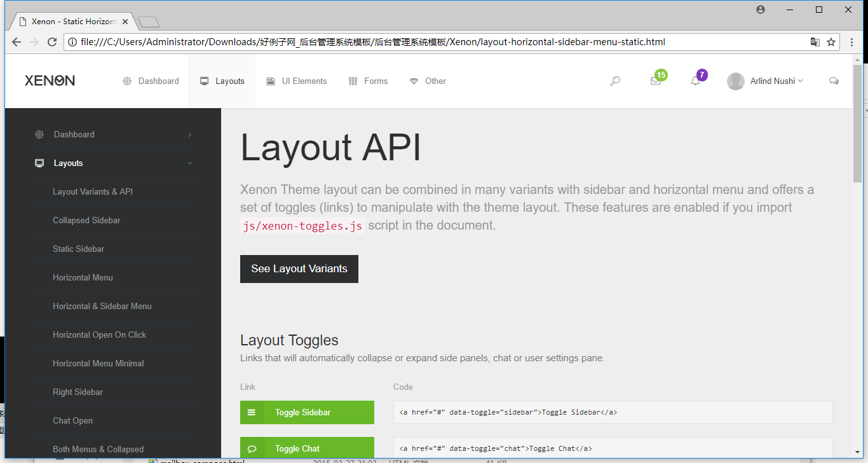868x463 pixels.
Task: Click the page vertical scrollbar thumb
Action: pos(857,123)
